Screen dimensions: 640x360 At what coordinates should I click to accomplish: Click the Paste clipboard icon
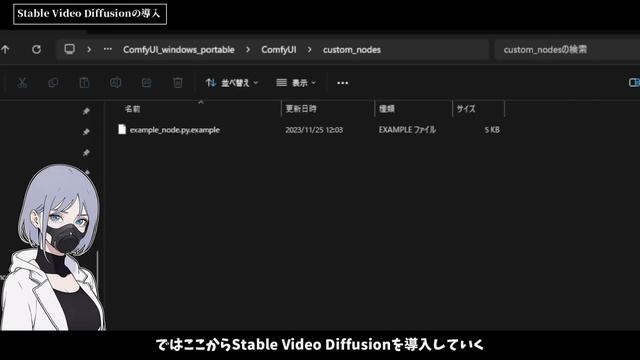coord(84,83)
